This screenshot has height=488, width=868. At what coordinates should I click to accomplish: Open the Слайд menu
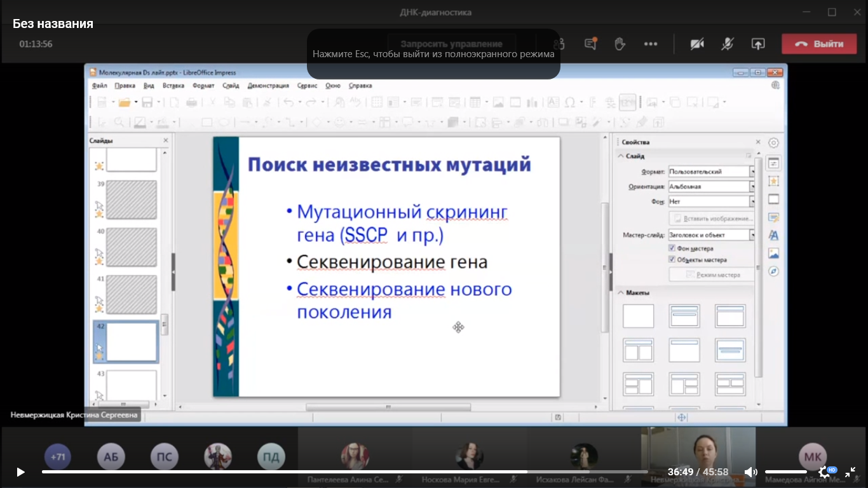click(231, 85)
